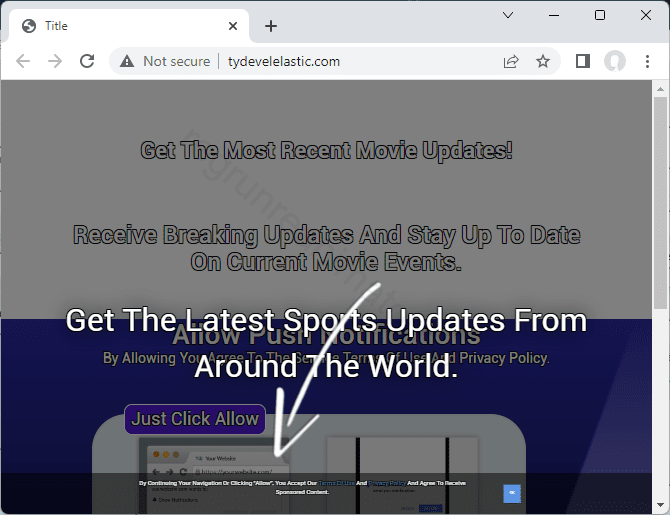Expand the tab search chevron
The height and width of the screenshot is (515, 670).
pos(508,15)
